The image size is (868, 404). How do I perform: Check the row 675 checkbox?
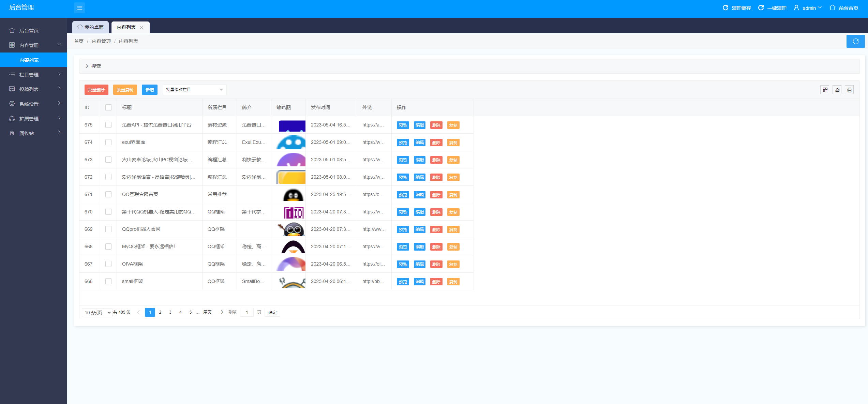pyautogui.click(x=108, y=125)
